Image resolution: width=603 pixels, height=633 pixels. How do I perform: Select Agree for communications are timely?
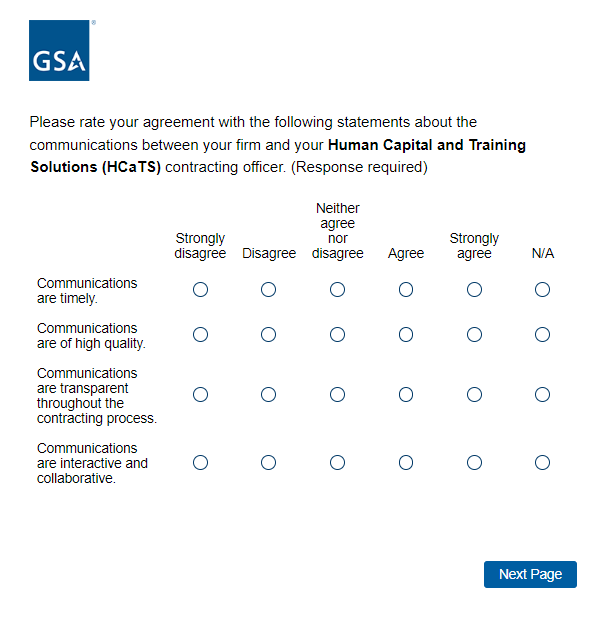pyautogui.click(x=406, y=290)
